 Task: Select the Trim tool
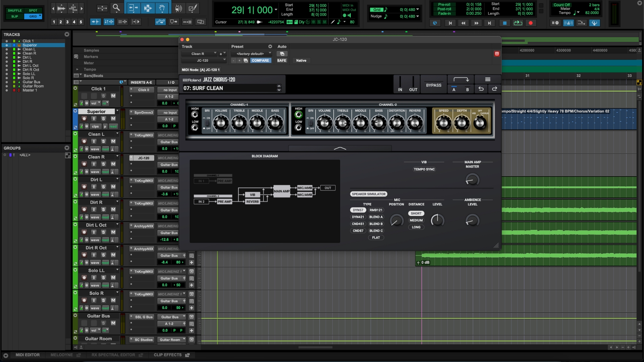click(133, 8)
